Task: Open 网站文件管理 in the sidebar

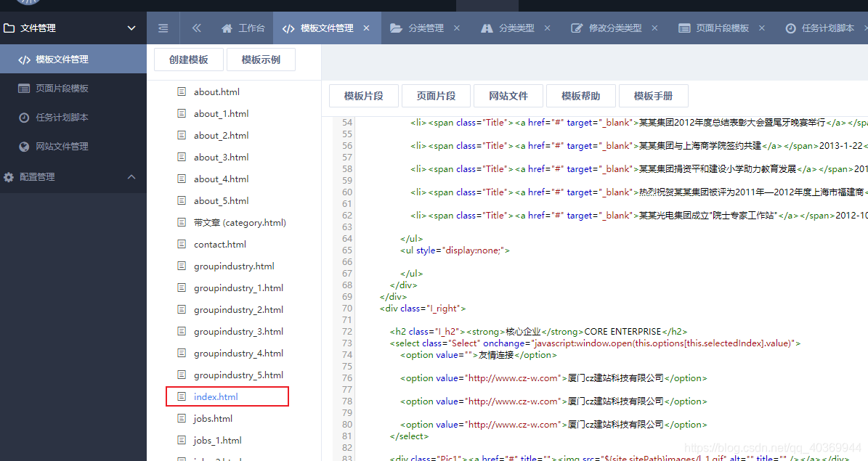Action: (x=73, y=147)
